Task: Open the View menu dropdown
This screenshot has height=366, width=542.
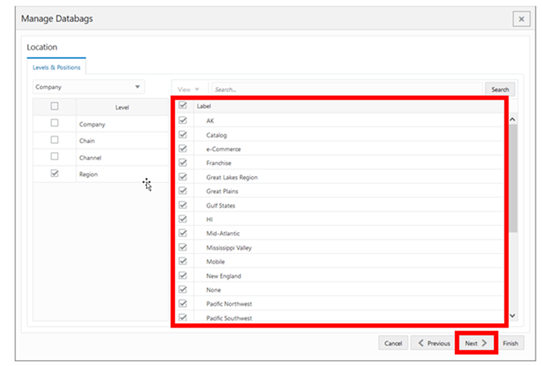Action: pyautogui.click(x=188, y=89)
